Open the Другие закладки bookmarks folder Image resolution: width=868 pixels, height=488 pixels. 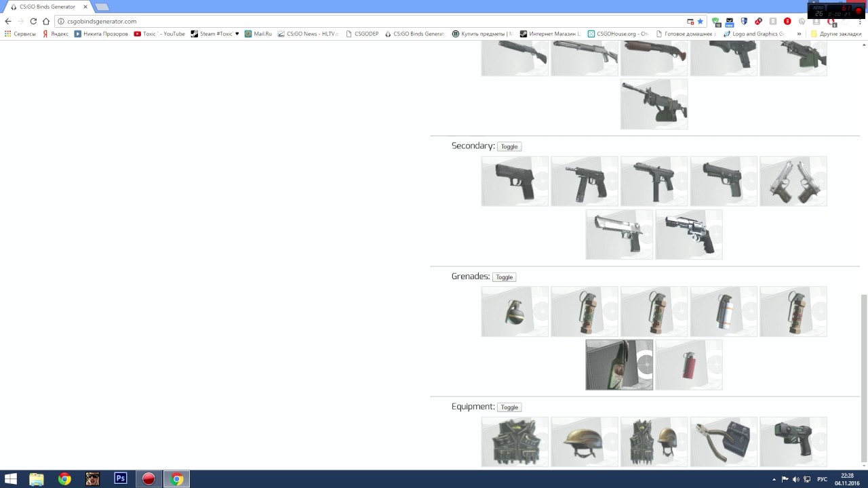click(x=836, y=34)
